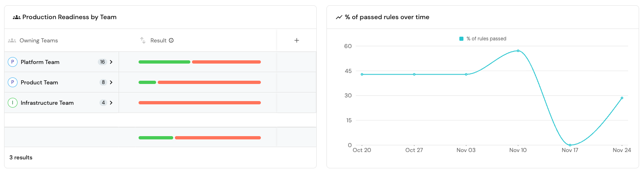Expand the Infrastructure Team row chevron
644x172 pixels.
pos(111,103)
